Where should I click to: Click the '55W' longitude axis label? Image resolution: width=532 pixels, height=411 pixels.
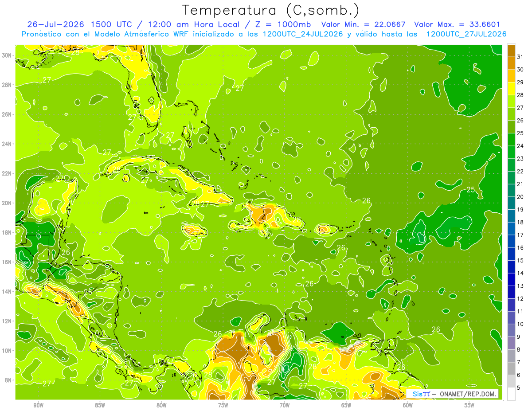tap(469, 405)
